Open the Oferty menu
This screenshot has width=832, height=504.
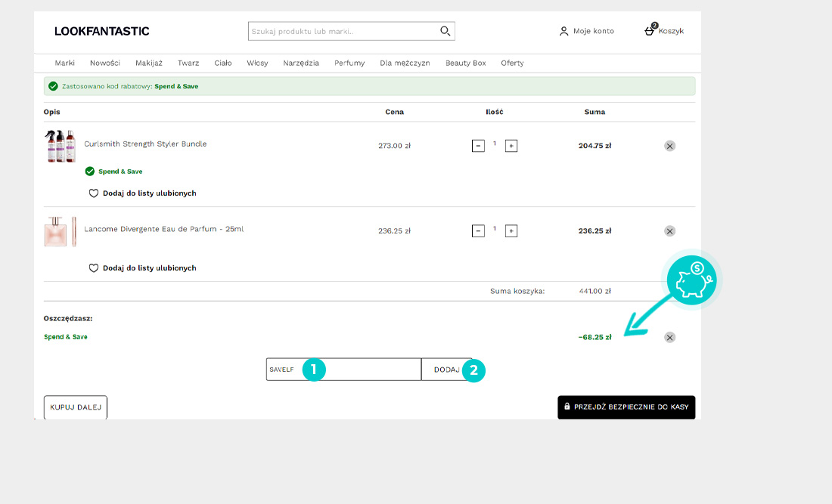click(x=512, y=63)
